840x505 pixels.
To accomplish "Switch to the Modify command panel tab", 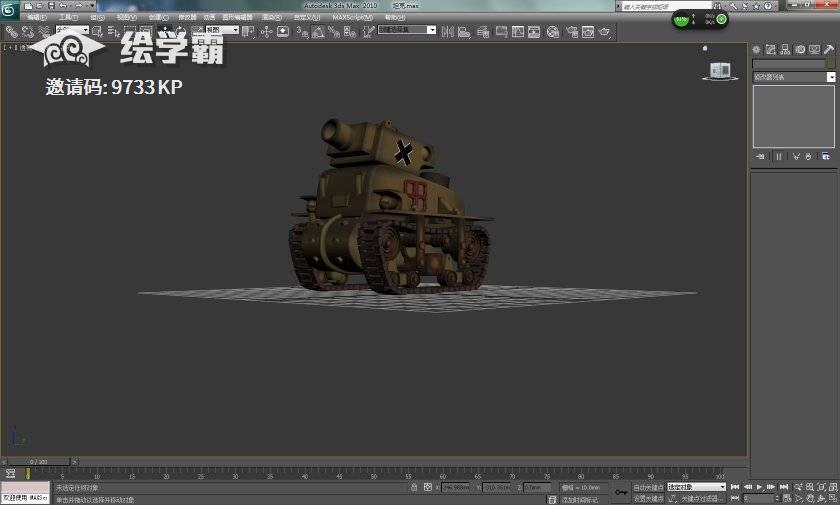I will 770,49.
